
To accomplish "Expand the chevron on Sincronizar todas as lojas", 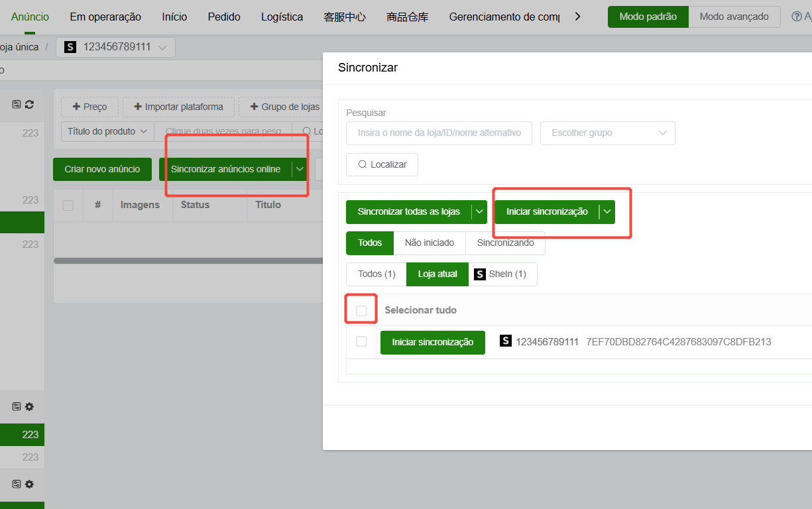I will pos(479,211).
